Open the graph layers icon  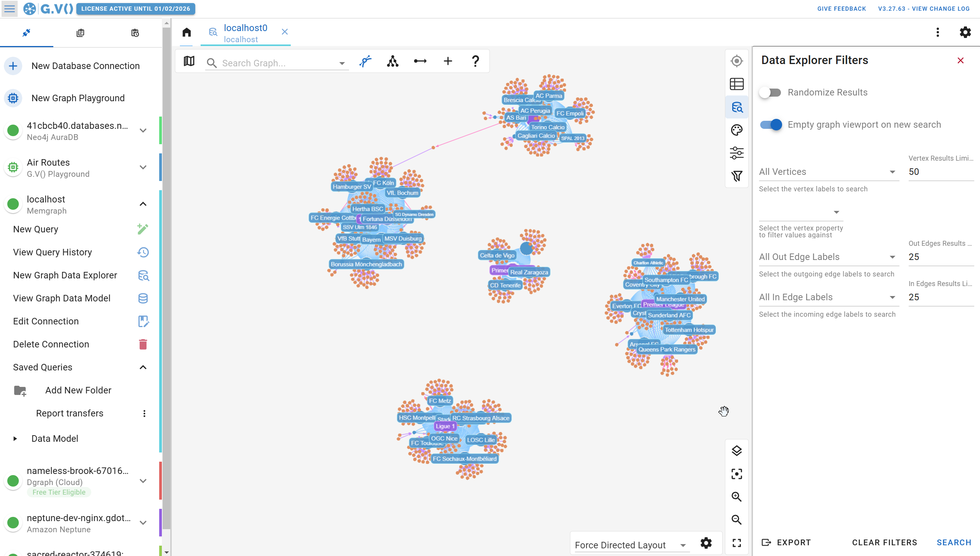(736, 451)
